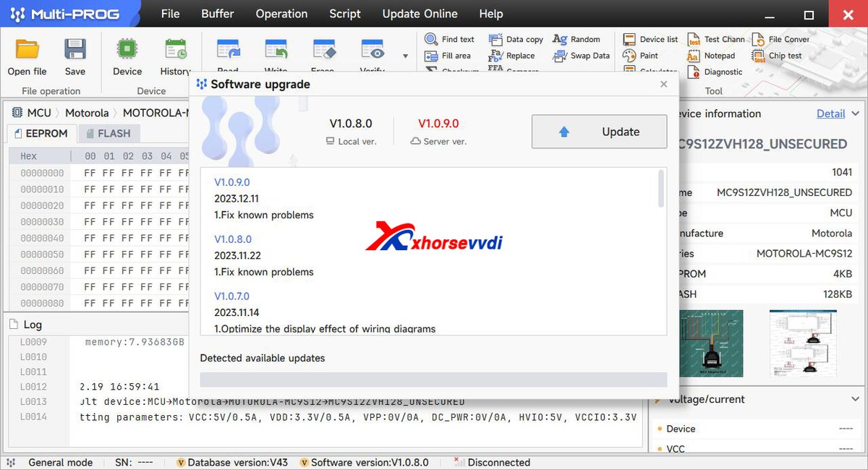Open the Device list tool
This screenshot has width=868, height=470.
650,39
